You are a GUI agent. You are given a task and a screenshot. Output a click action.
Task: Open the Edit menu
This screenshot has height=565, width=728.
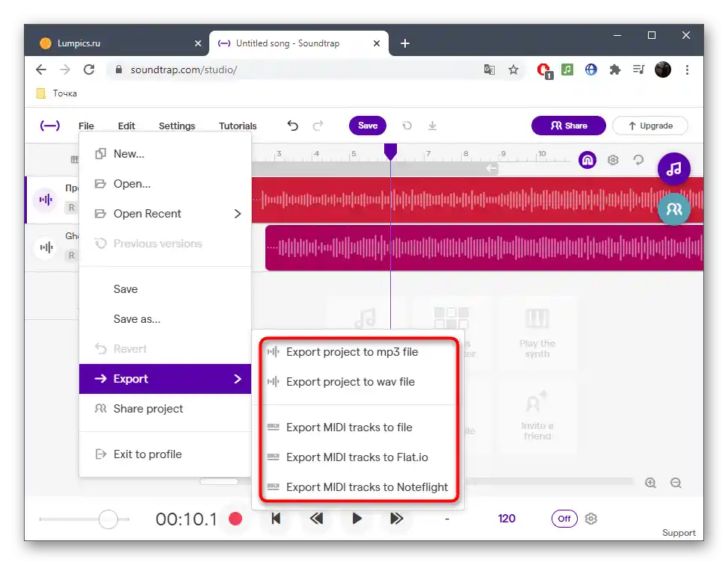coord(126,126)
